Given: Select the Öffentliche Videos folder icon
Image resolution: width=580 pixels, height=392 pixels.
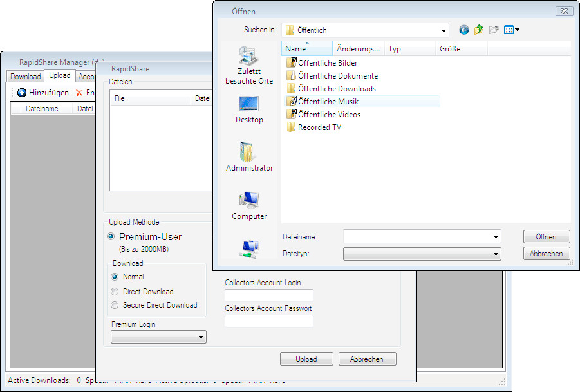Looking at the screenshot, I should (292, 115).
